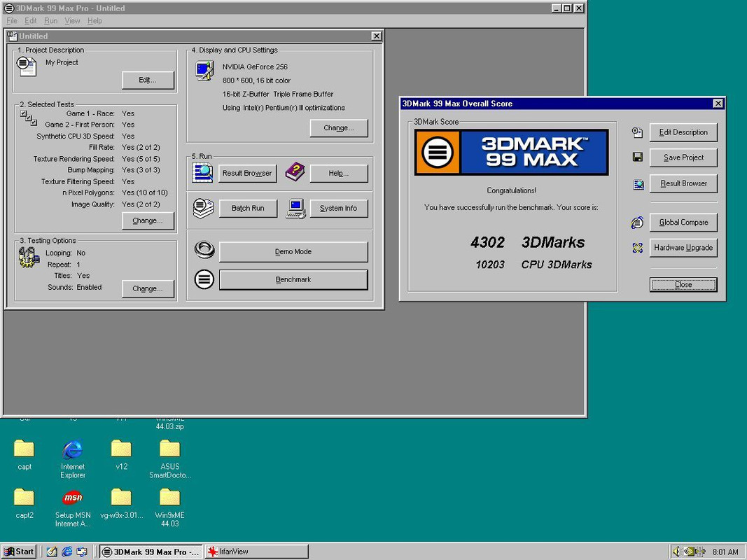
Task: Click the 8:01 AM system clock
Action: tap(725, 552)
